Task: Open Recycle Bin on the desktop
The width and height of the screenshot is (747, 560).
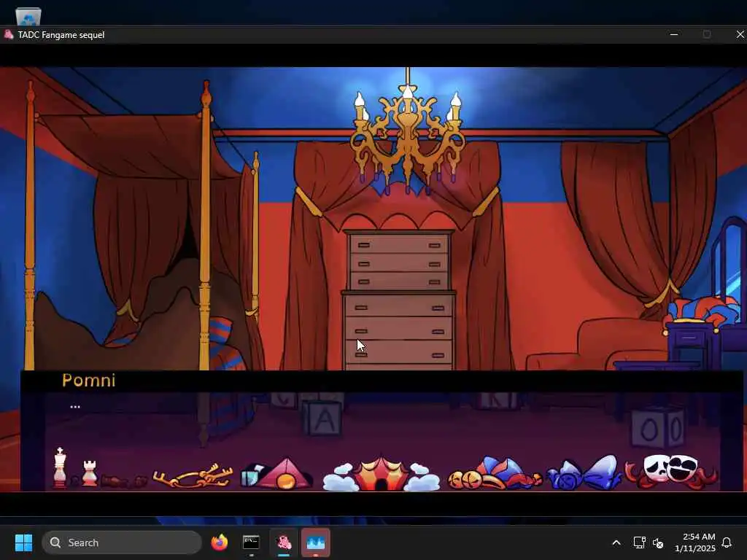Action: pyautogui.click(x=28, y=16)
